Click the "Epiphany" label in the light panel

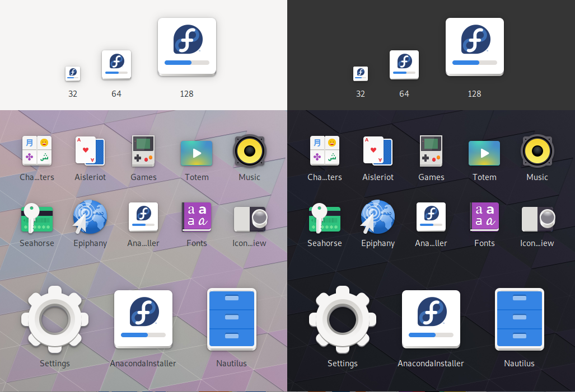90,244
